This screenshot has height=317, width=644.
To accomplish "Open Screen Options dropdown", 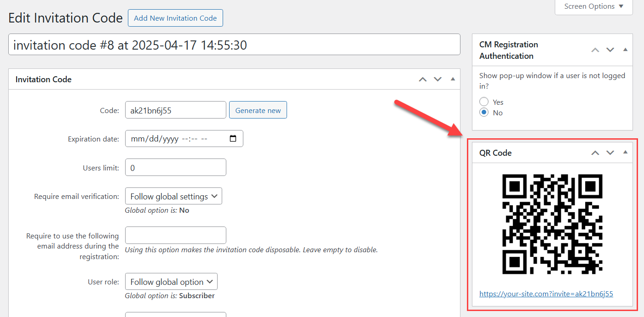I will click(x=593, y=6).
